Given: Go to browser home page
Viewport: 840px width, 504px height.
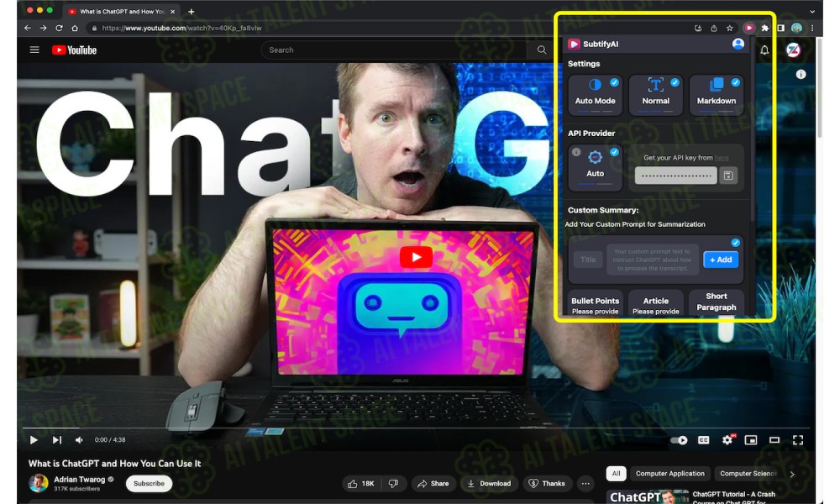Looking at the screenshot, I should point(75,28).
